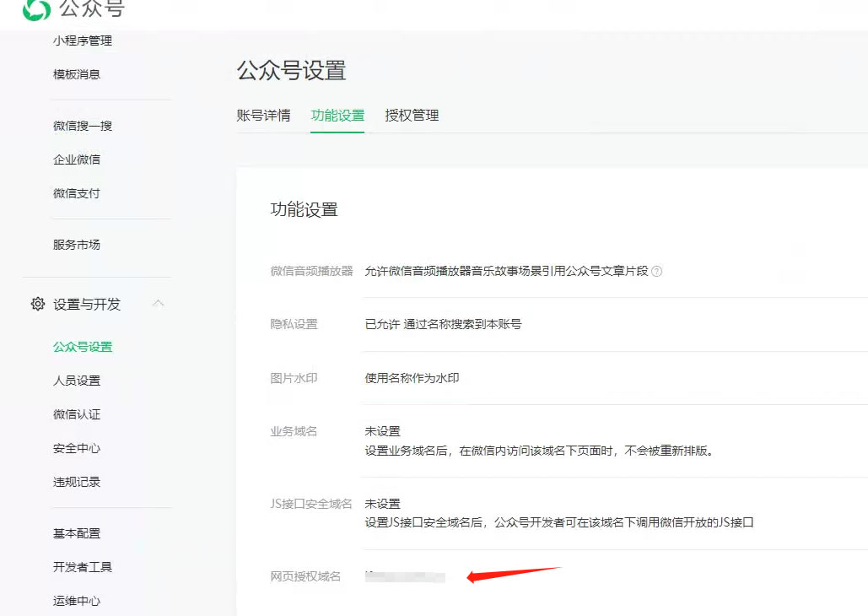This screenshot has height=616, width=868.
Task: Open 企业微信 in the sidebar
Action: pyautogui.click(x=77, y=159)
